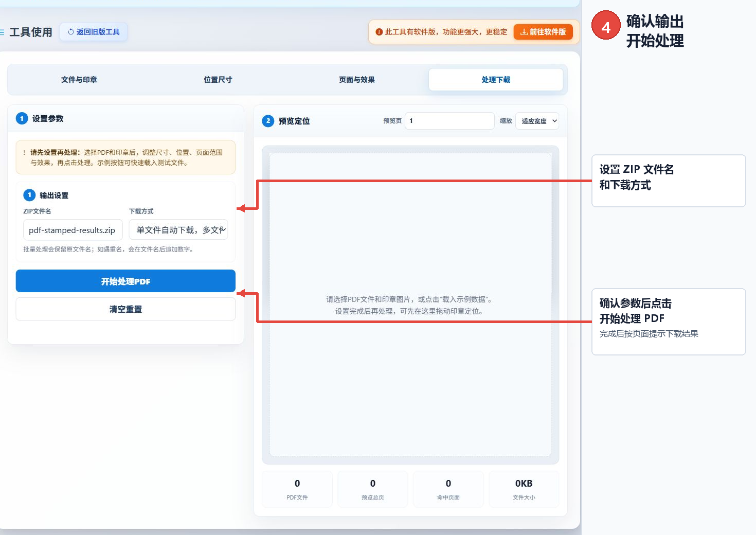This screenshot has width=756, height=535.
Task: Open the 缩放 适应宽度 dropdown
Action: coord(537,121)
